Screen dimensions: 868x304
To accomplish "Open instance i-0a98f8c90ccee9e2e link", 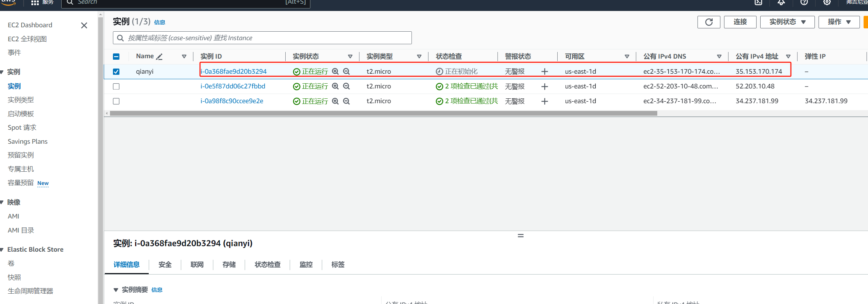I will pos(232,101).
